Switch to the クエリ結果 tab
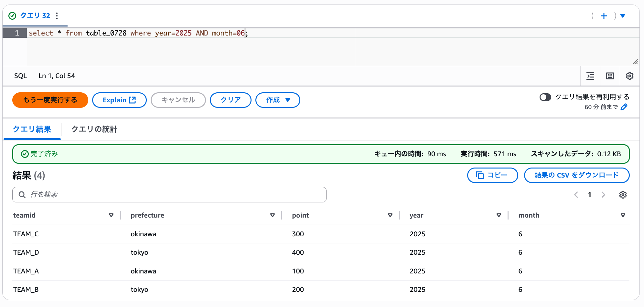This screenshot has height=307, width=644. tap(32, 129)
